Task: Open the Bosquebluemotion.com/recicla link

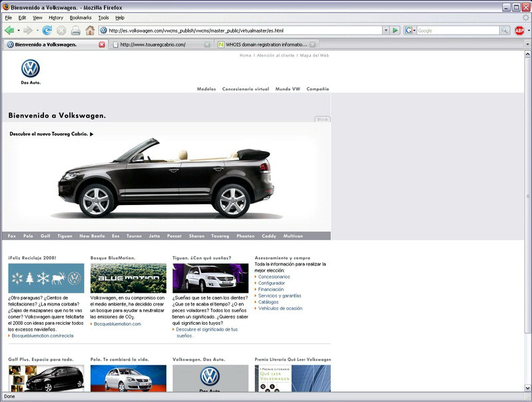Action: click(43, 336)
